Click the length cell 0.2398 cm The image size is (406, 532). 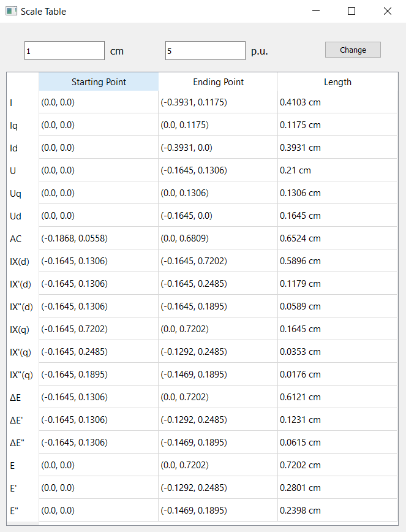click(337, 511)
